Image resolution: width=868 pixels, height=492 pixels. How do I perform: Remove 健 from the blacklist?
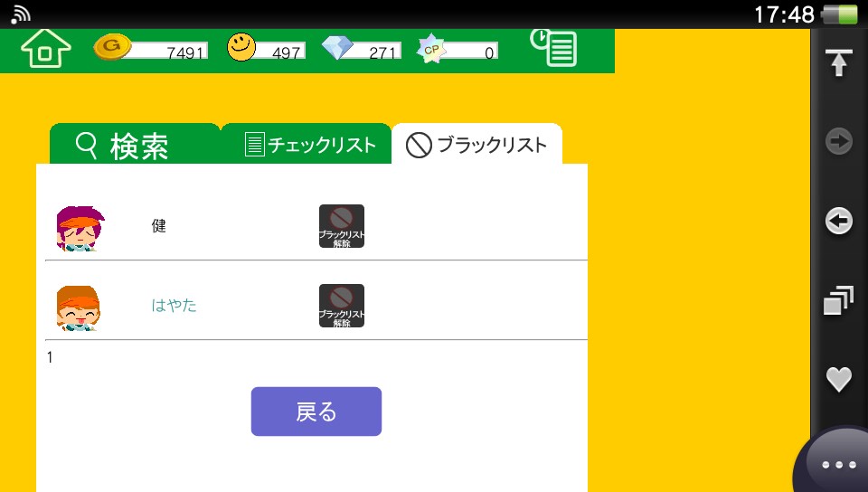pyautogui.click(x=342, y=226)
